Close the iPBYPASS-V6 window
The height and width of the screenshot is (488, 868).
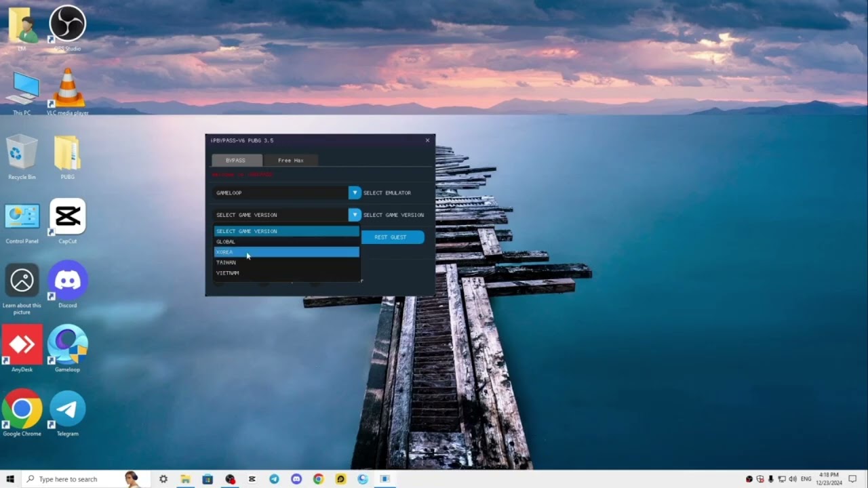pos(427,140)
